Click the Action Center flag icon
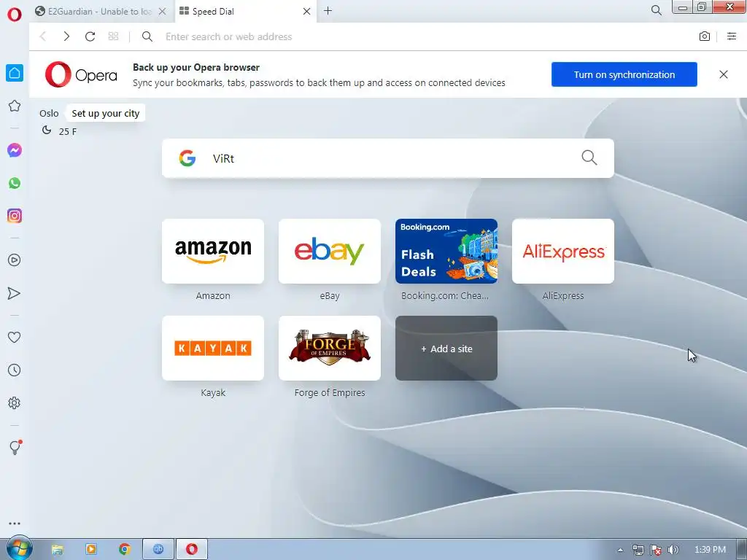Image resolution: width=747 pixels, height=560 pixels. tap(656, 550)
